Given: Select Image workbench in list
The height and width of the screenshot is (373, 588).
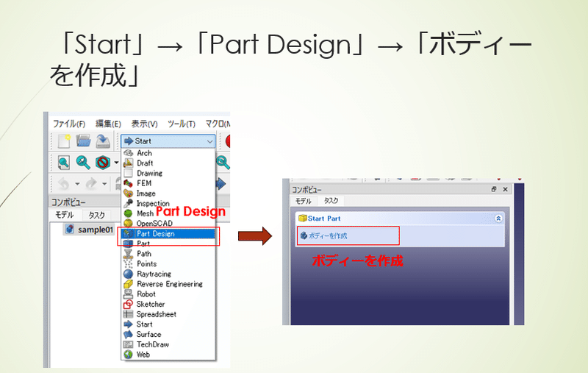Looking at the screenshot, I should tap(168, 193).
